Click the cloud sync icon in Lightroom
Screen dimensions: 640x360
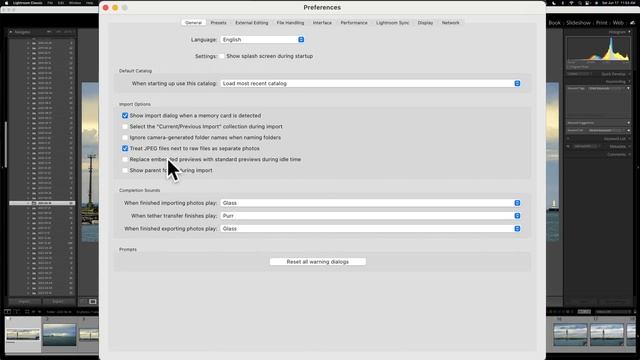[x=632, y=23]
